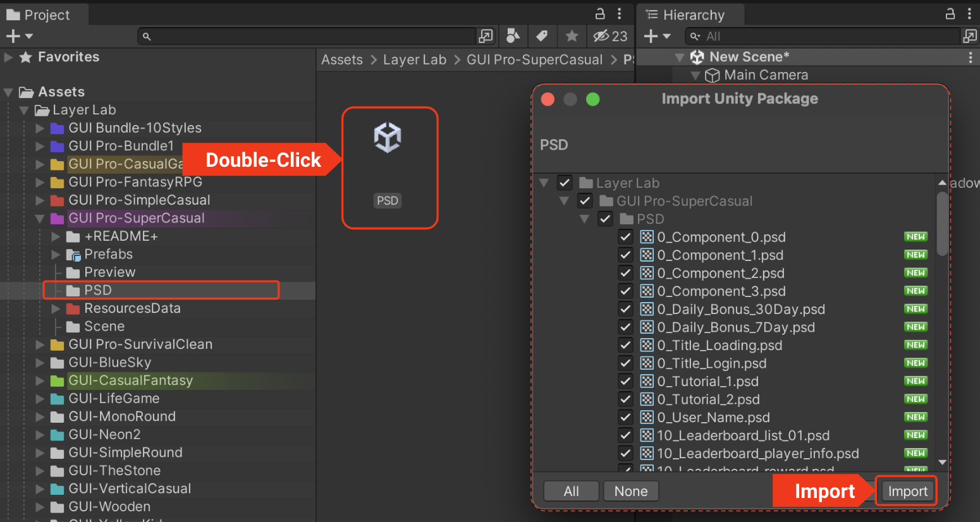The width and height of the screenshot is (980, 522).
Task: Click the None button
Action: click(630, 491)
